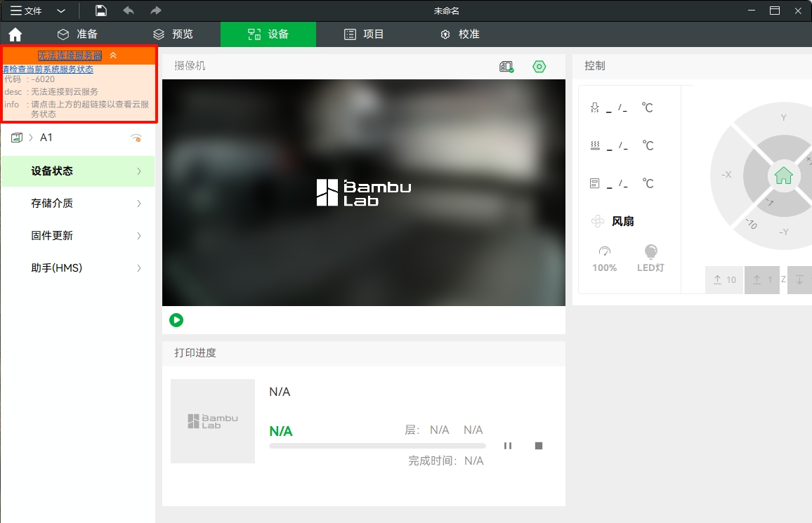Click the chamber temperature icon
The image size is (812, 523).
[595, 183]
